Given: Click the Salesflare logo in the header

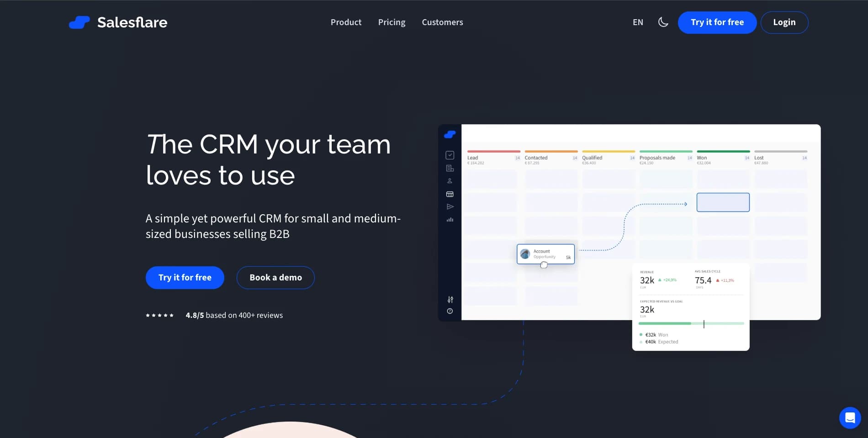Looking at the screenshot, I should pyautogui.click(x=118, y=22).
